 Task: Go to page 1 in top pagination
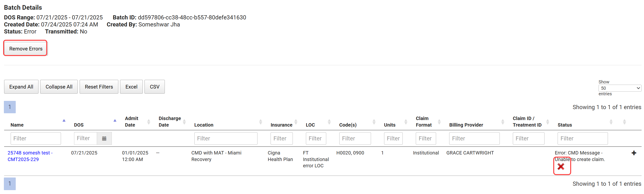(x=10, y=107)
